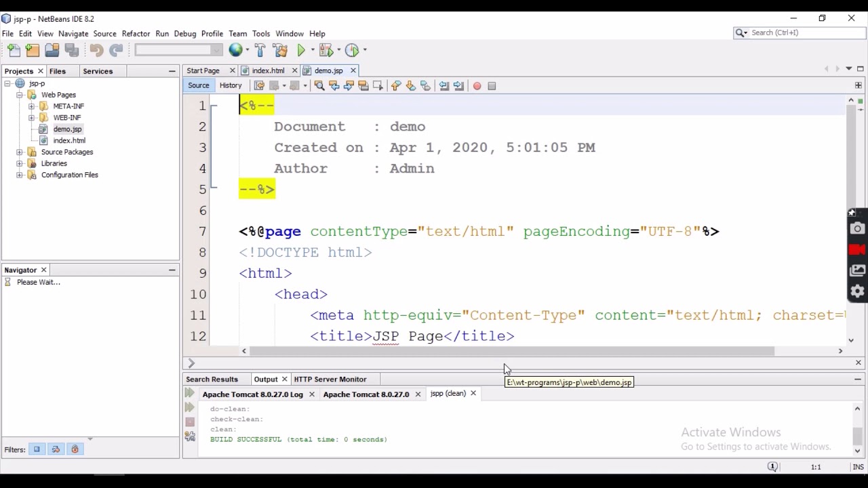Profile project clock icon
The width and height of the screenshot is (868, 488).
tap(351, 50)
